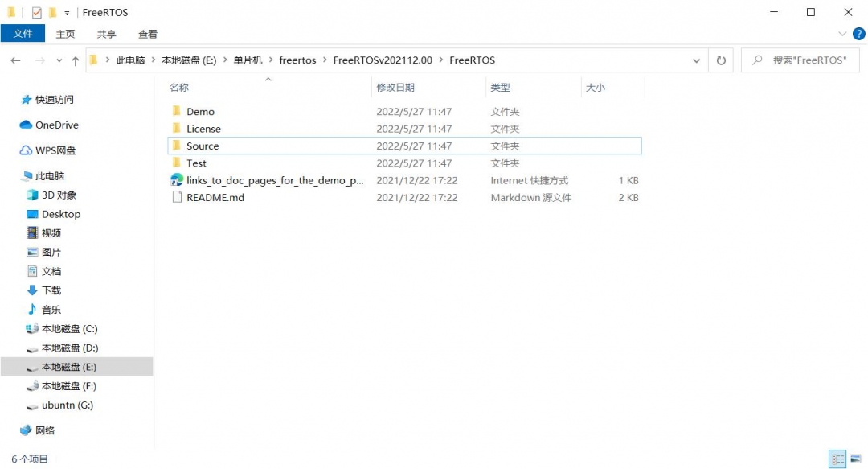Click freertos in the address path
Image resolution: width=868 pixels, height=469 pixels.
297,60
